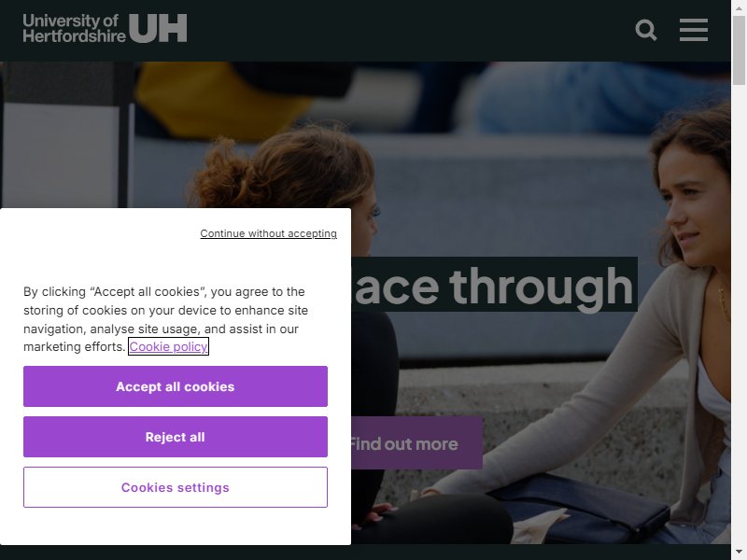The height and width of the screenshot is (560, 747).
Task: Click the blurred yellow object in hero background
Action: [x=224, y=98]
